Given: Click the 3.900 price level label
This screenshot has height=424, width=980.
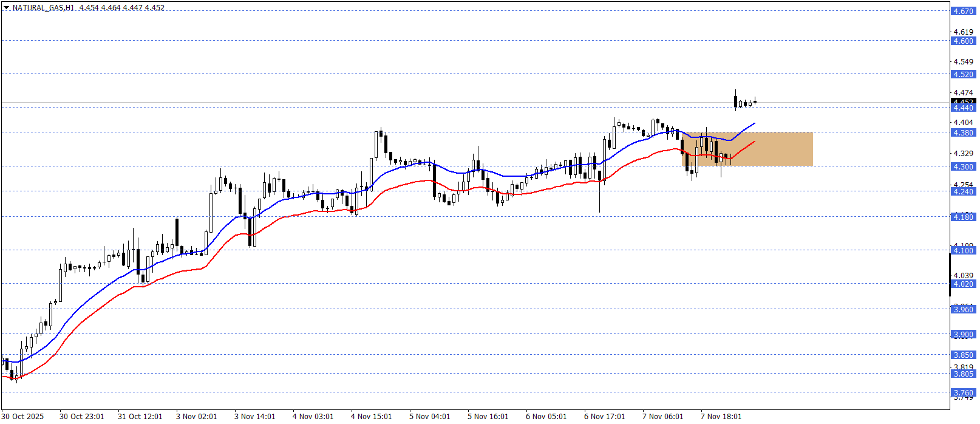Looking at the screenshot, I should [963, 335].
